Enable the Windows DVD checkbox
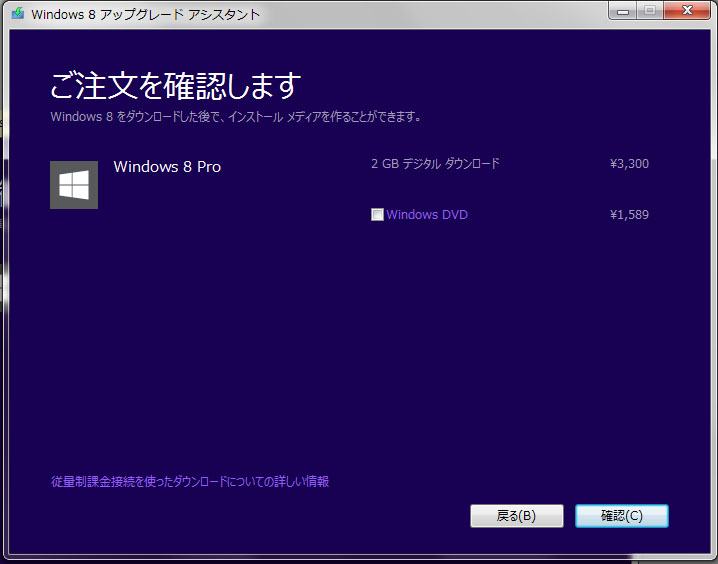The image size is (718, 564). (377, 214)
